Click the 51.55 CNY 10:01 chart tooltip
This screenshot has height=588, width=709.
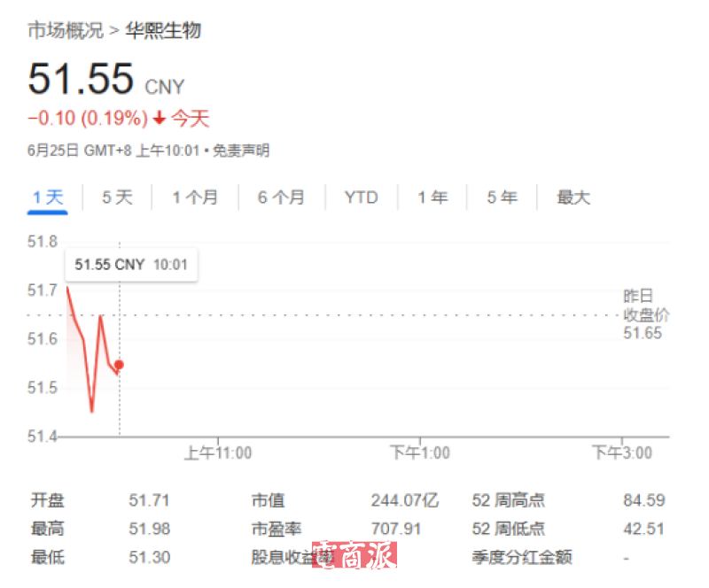click(x=131, y=265)
